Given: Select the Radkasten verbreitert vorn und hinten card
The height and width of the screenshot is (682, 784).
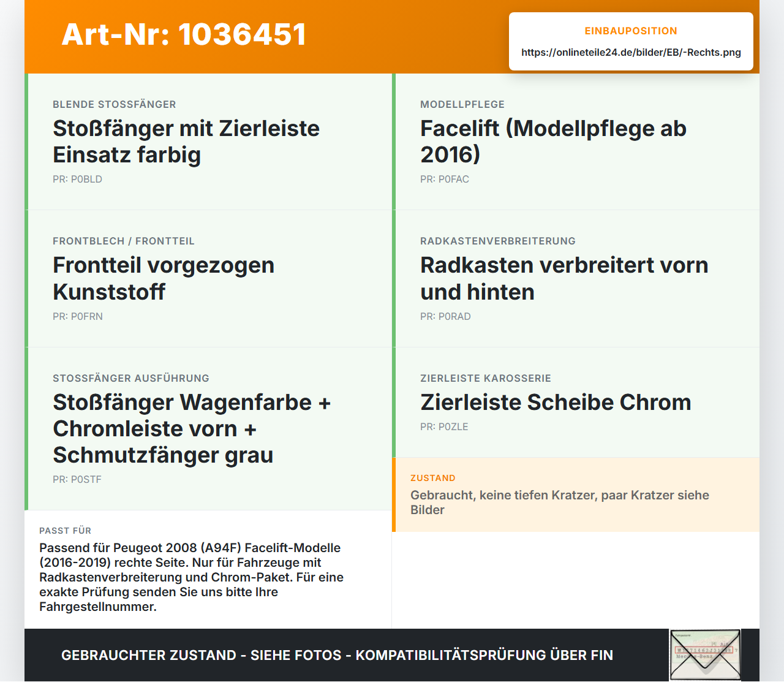Looking at the screenshot, I should point(576,279).
